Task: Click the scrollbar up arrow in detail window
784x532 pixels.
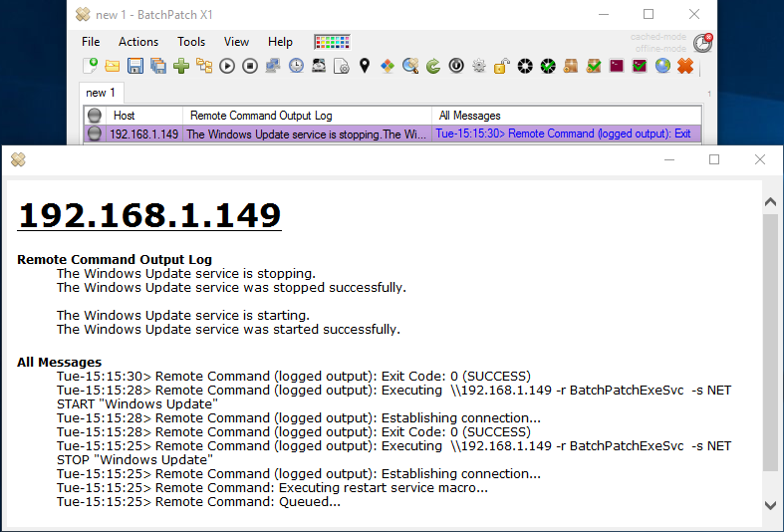Action: point(770,201)
